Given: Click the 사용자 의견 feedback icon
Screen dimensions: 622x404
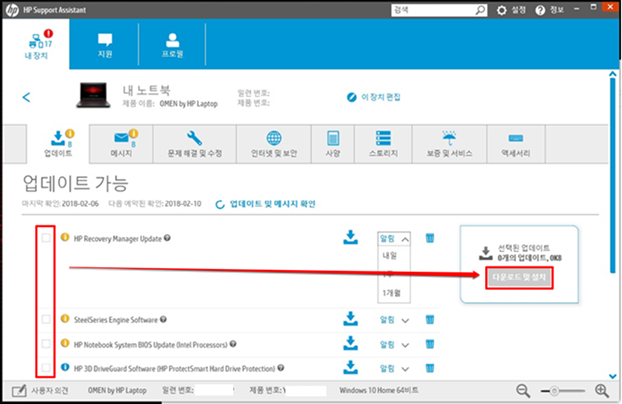Looking at the screenshot, I should click(19, 391).
